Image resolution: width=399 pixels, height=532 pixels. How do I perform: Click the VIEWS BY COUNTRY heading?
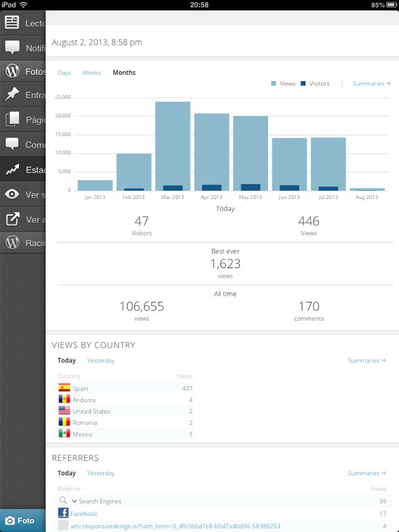(94, 345)
